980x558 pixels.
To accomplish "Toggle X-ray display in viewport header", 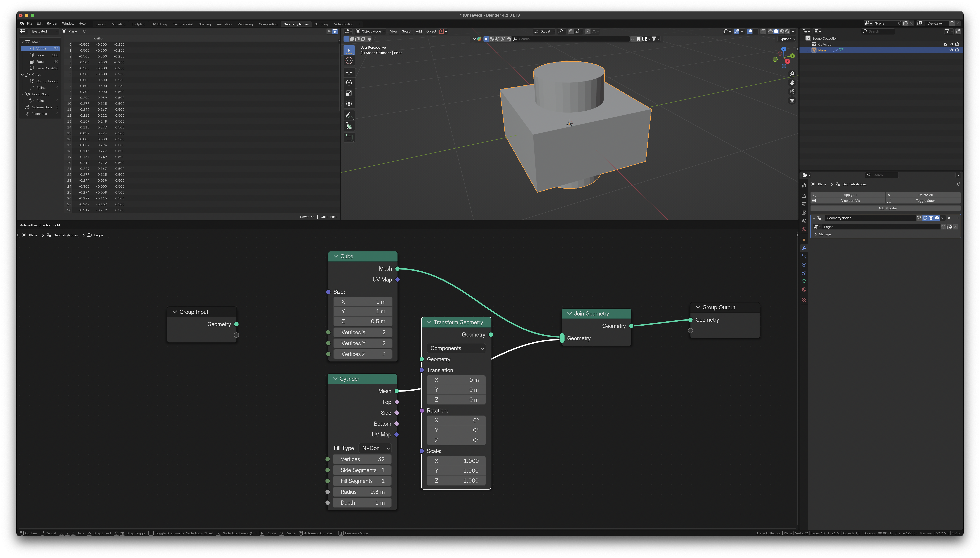I will point(763,31).
